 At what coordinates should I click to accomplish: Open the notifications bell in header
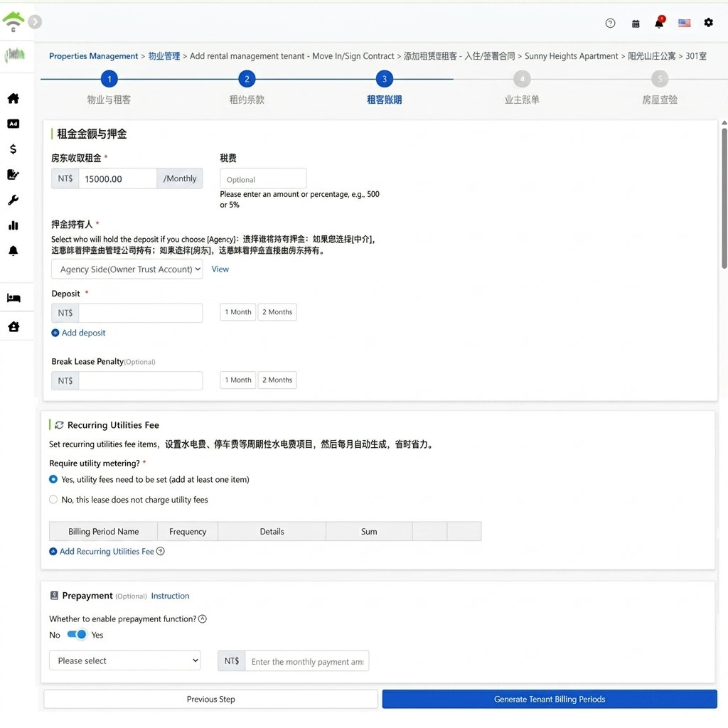(x=659, y=22)
